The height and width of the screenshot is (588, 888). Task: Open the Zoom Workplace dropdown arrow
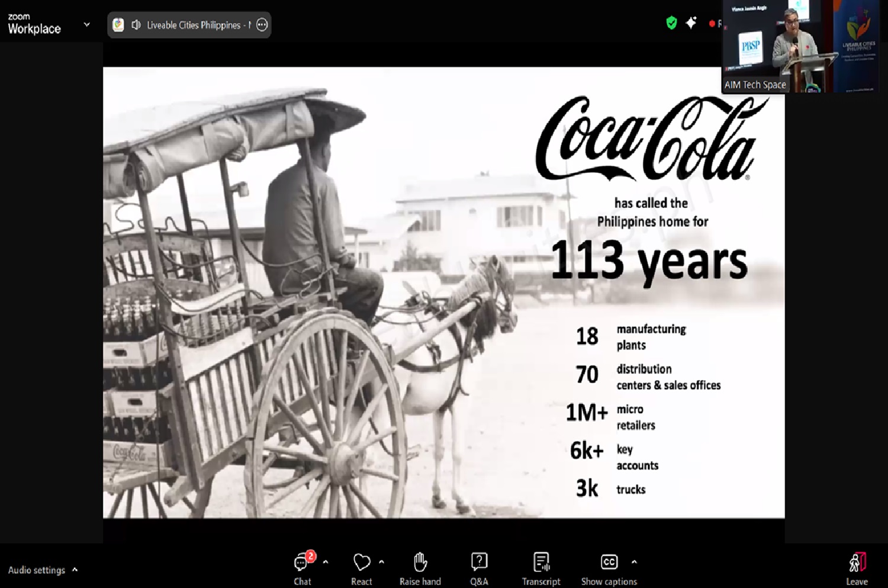tap(86, 25)
